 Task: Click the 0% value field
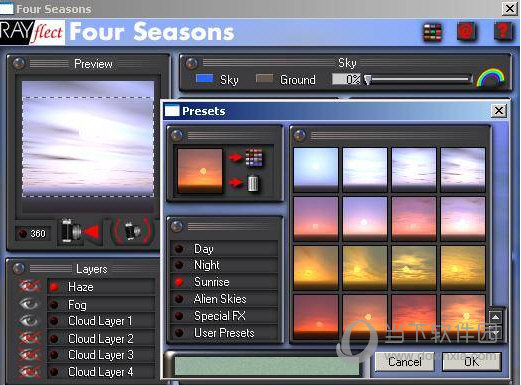pos(347,79)
